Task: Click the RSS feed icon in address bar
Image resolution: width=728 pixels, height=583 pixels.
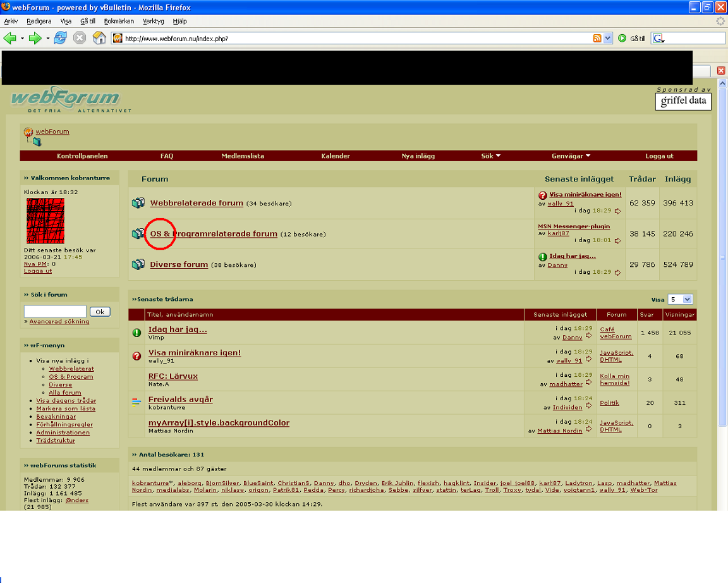Action: (x=597, y=39)
